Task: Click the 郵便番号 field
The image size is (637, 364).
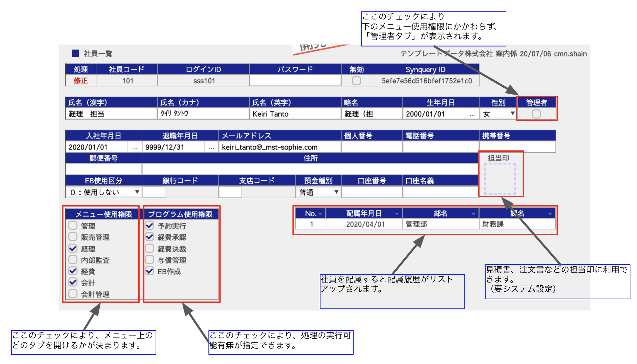Action: point(103,169)
